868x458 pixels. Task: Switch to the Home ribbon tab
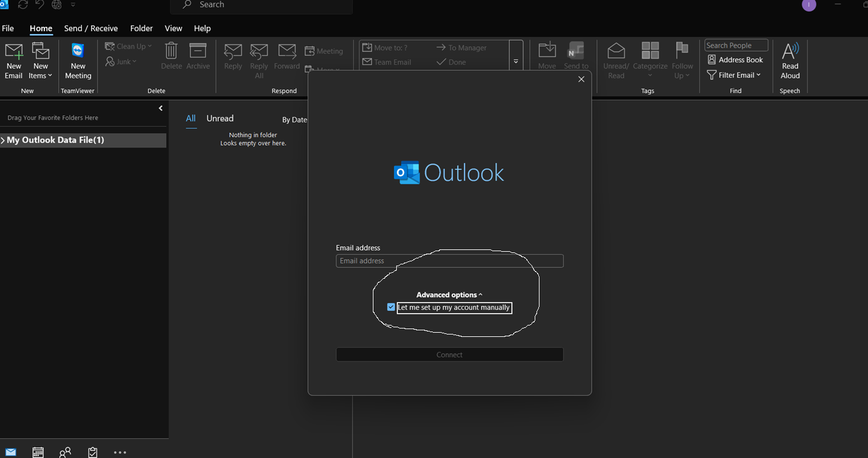[41, 28]
